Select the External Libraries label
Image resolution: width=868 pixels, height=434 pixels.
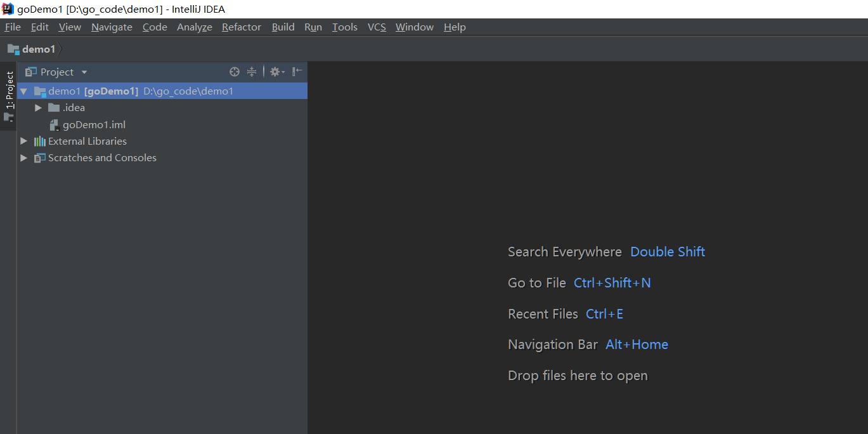click(87, 141)
